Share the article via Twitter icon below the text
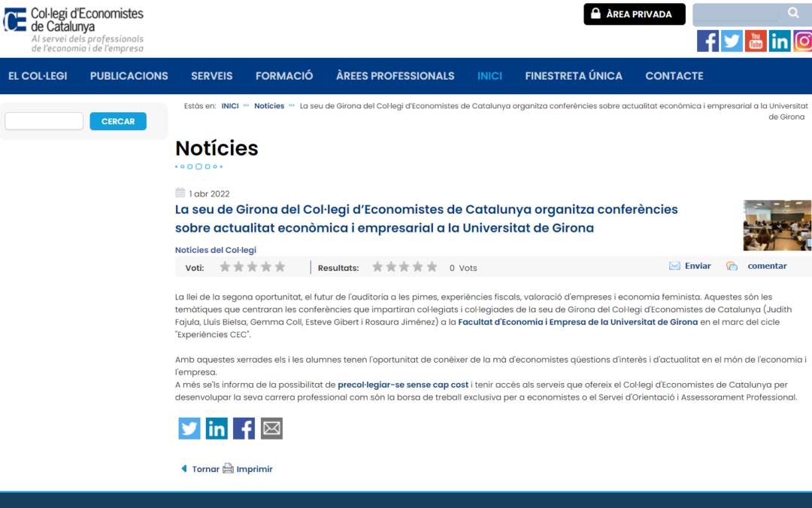This screenshot has height=508, width=812. [x=189, y=428]
